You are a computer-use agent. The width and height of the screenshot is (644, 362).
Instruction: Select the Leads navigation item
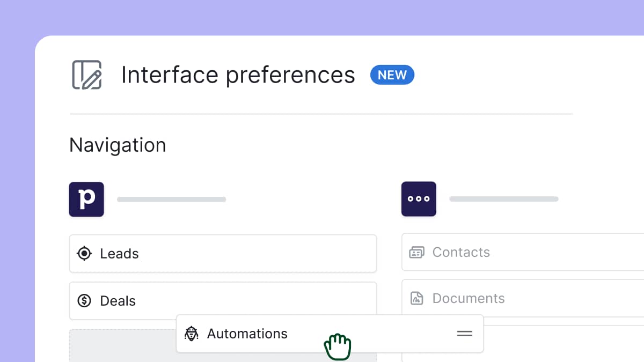(x=119, y=253)
